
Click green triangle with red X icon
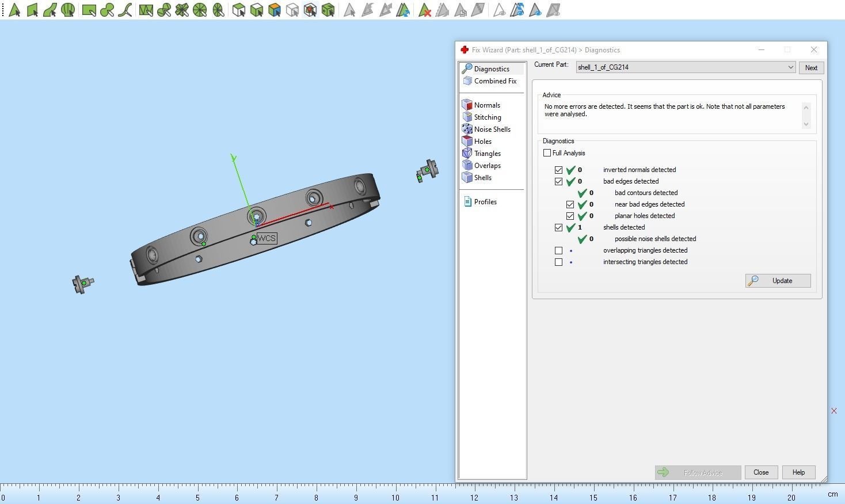425,10
